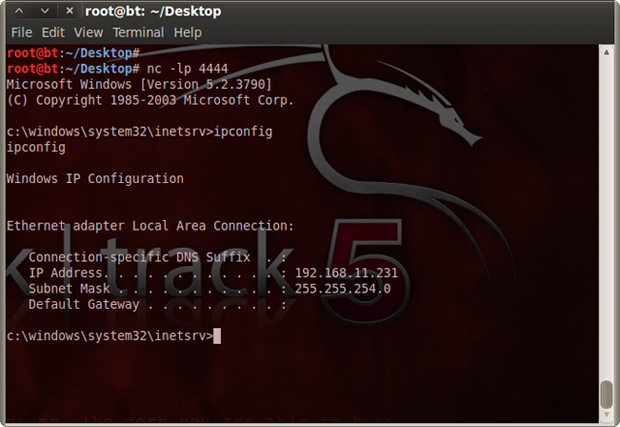
Task: Click 'Microsoft Windows [Version 5.2.3790]' line
Action: click(139, 84)
